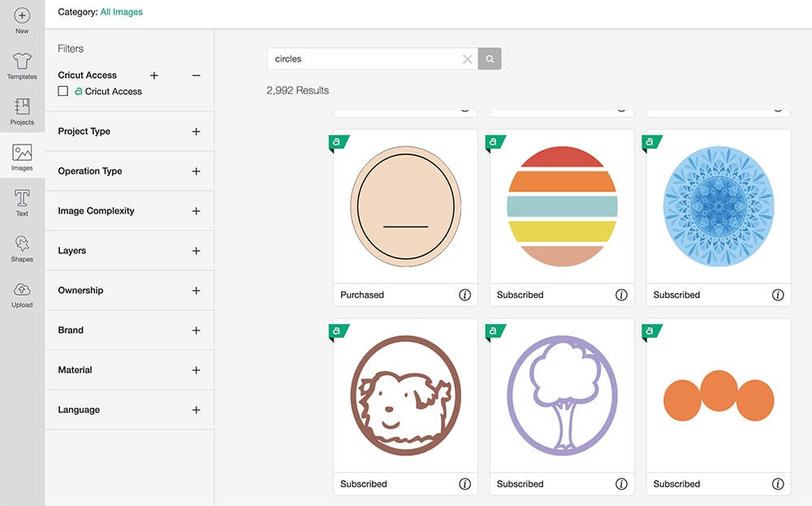The height and width of the screenshot is (506, 812).
Task: Select the Text tool
Action: coord(22,198)
